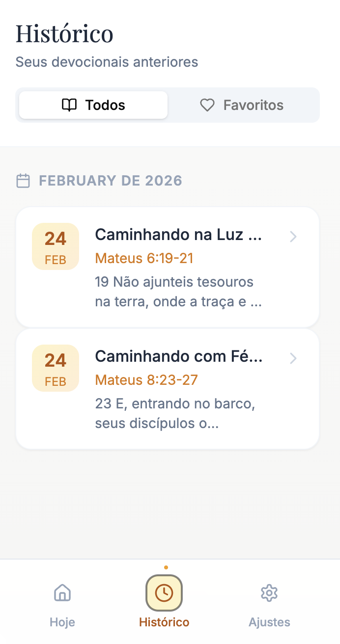Select the open-book icon on Todos filter
This screenshot has height=644, width=340.
pos(69,105)
